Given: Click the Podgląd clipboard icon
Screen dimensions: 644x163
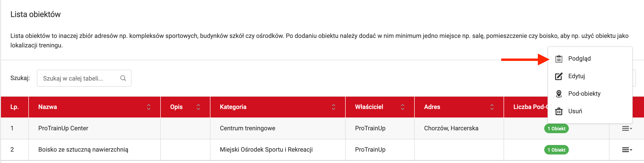Looking at the screenshot, I should 559,59.
